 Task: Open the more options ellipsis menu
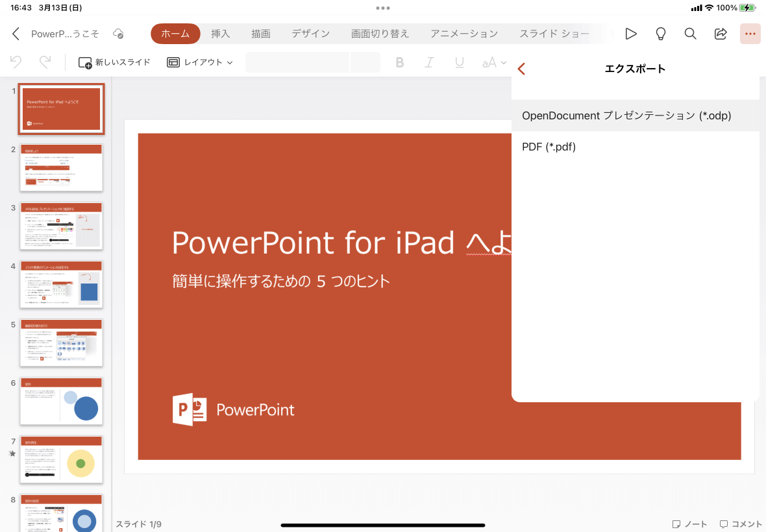pos(750,34)
